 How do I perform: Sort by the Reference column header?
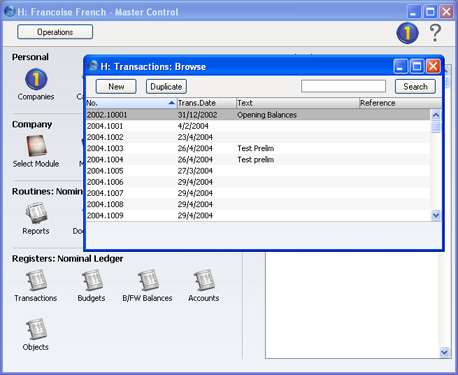[x=401, y=103]
